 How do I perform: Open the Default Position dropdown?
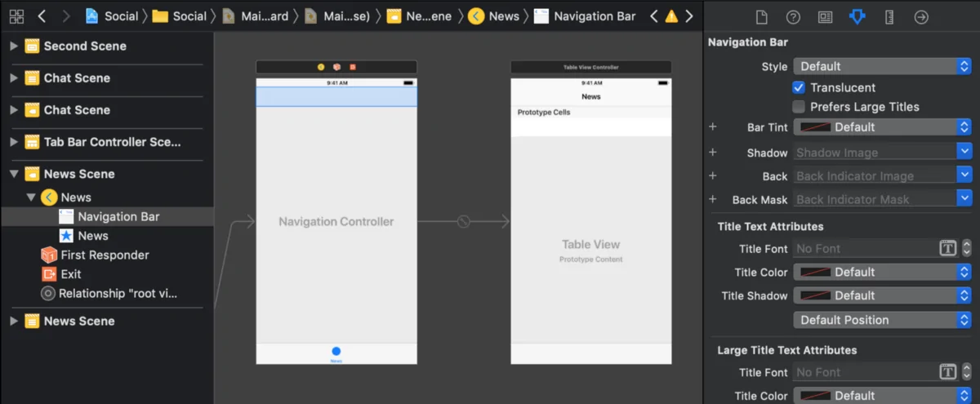881,320
